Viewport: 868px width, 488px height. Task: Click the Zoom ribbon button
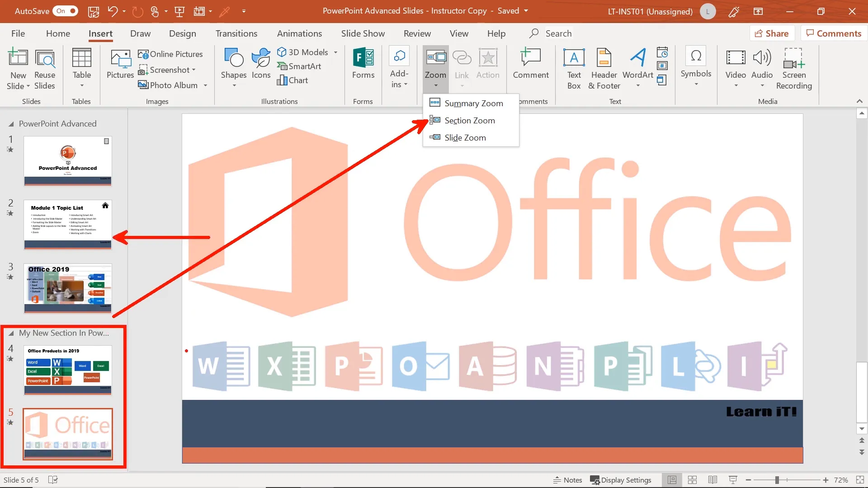click(435, 68)
